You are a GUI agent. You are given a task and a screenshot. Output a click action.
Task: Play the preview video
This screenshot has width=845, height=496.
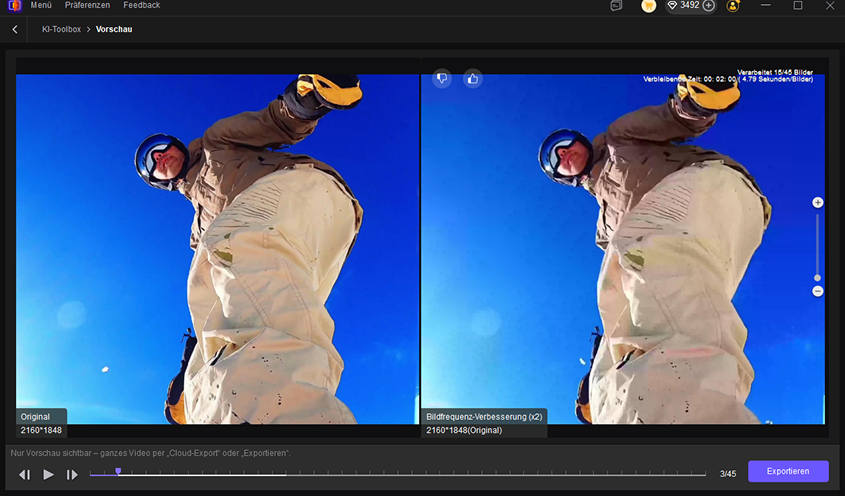(48, 474)
